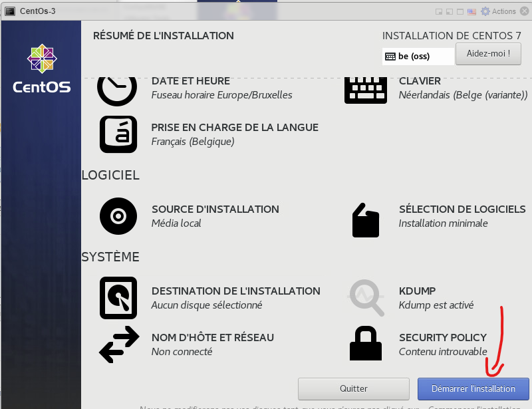
Task: Open the Nom d'hôte et réseau arrows icon
Action: [119, 344]
